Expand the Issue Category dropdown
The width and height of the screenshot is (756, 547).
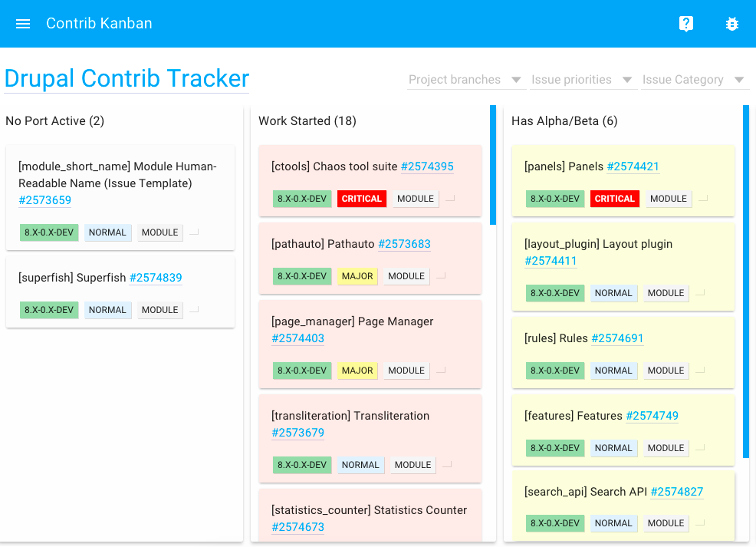point(695,80)
